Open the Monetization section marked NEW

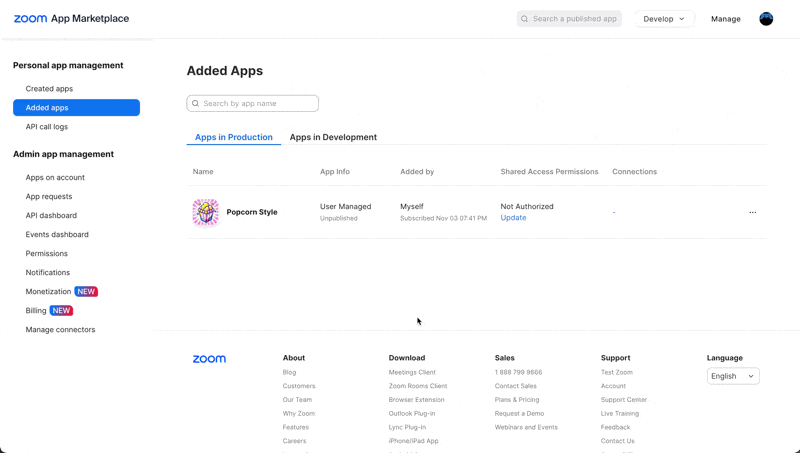pos(49,292)
